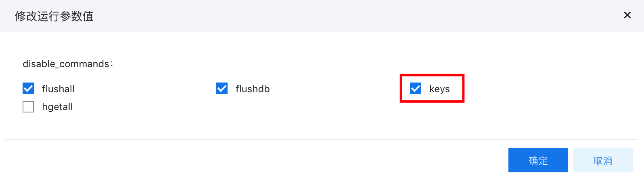Image resolution: width=644 pixels, height=178 pixels.
Task: Click the divider line above footer buttons
Action: (321, 140)
